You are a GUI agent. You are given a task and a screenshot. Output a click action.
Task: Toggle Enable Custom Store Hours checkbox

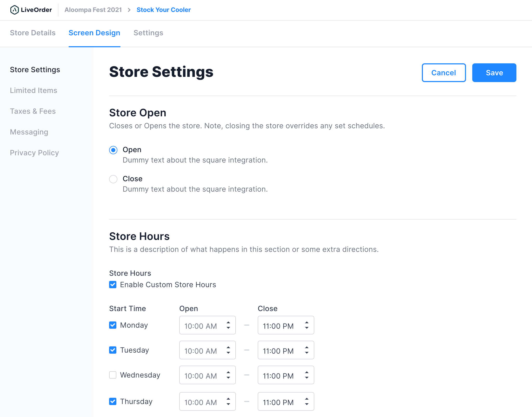[x=113, y=285]
